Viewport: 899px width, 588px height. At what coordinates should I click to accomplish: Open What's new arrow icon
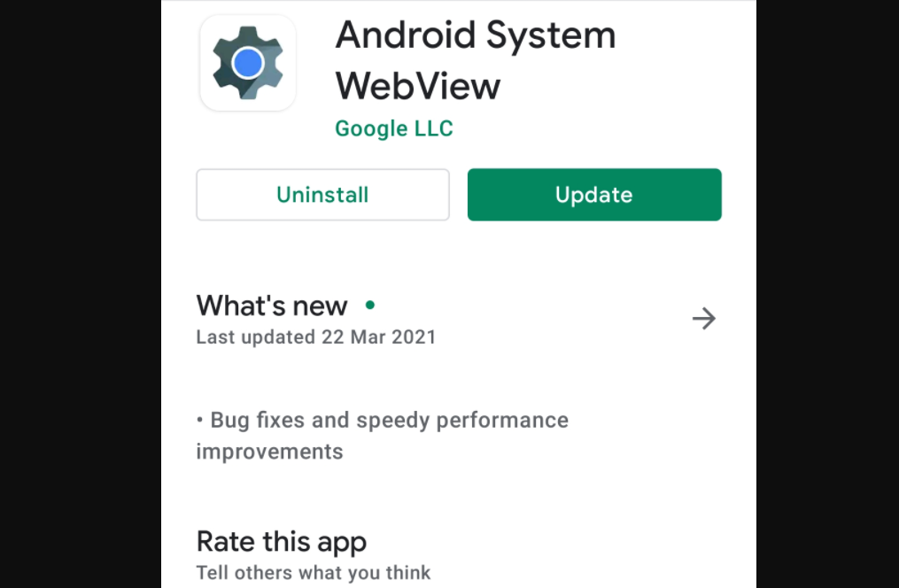click(x=704, y=318)
